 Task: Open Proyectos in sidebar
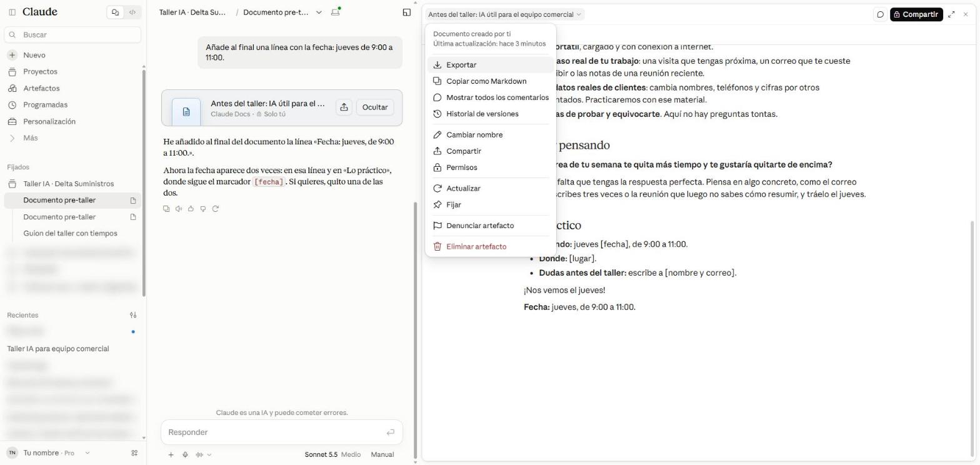[x=72, y=72]
